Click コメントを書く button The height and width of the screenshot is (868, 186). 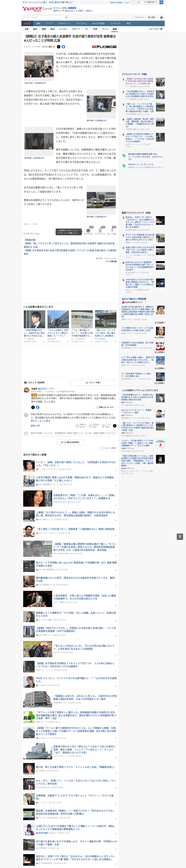point(93,382)
